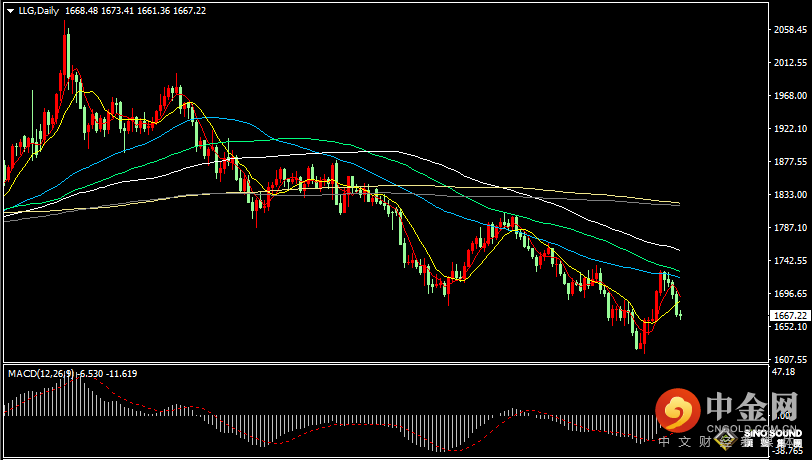The image size is (812, 460).
Task: Click the 47.18 MACD scale label
Action: tap(784, 372)
